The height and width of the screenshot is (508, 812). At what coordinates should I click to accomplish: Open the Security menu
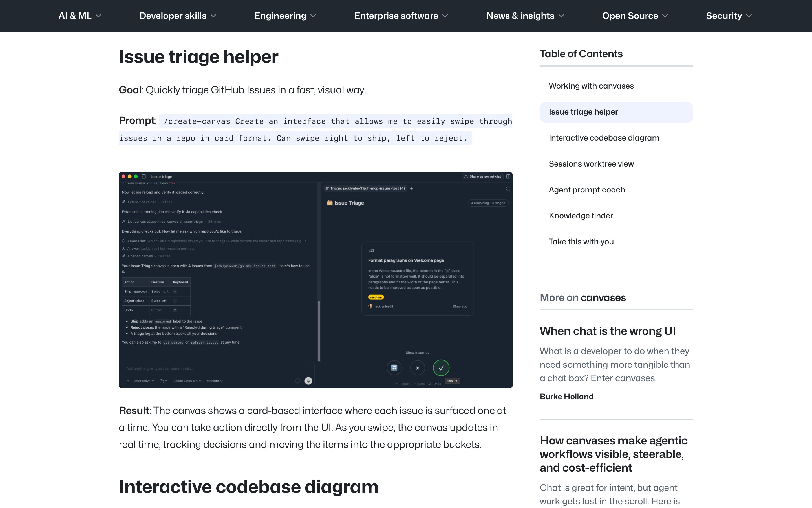[x=729, y=16]
